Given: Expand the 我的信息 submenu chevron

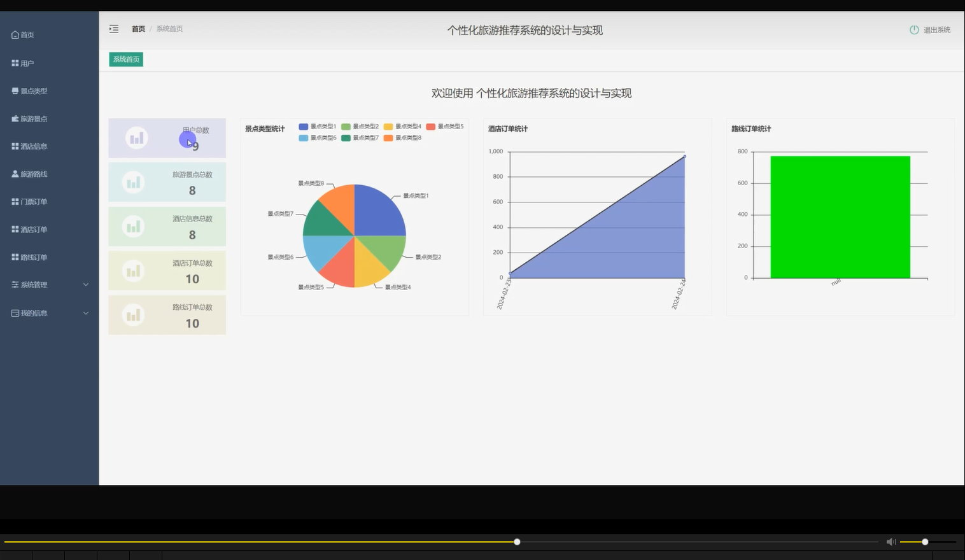Looking at the screenshot, I should (86, 313).
